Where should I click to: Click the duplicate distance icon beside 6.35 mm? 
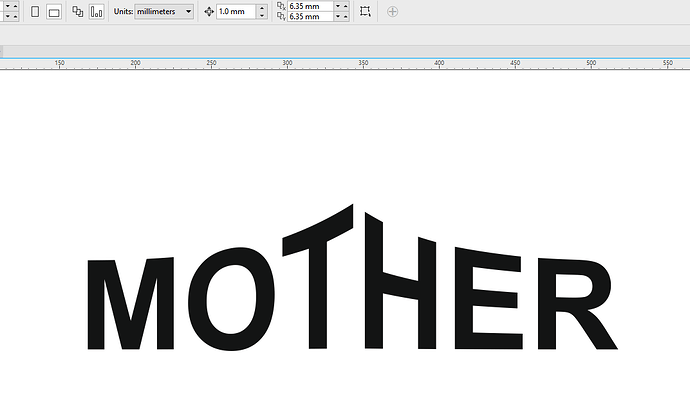click(279, 12)
